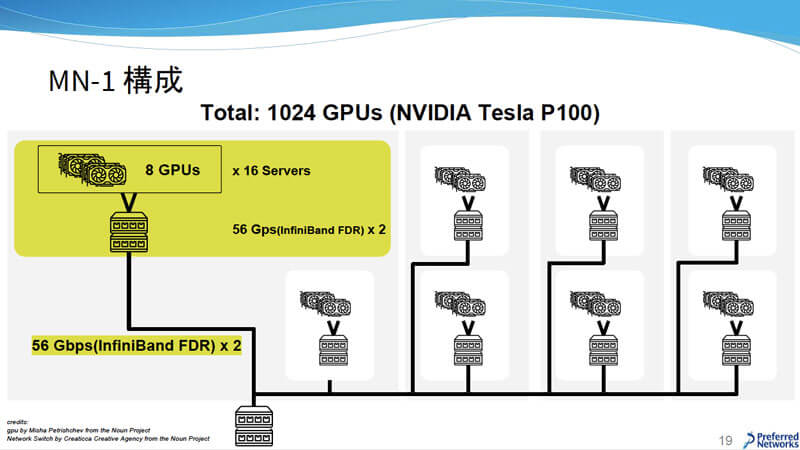
Task: Click the GPU icon inside the 8 GPUs box
Action: point(92,170)
